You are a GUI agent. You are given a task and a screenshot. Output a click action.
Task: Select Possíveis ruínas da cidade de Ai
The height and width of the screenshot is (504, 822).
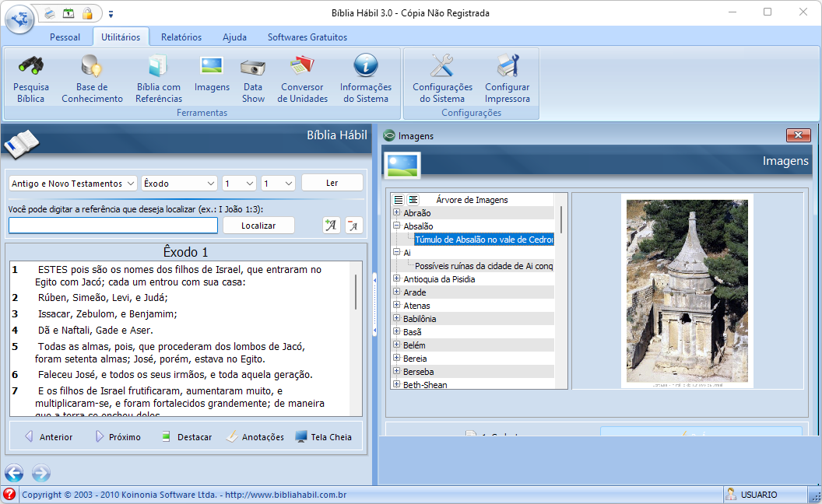(x=484, y=266)
